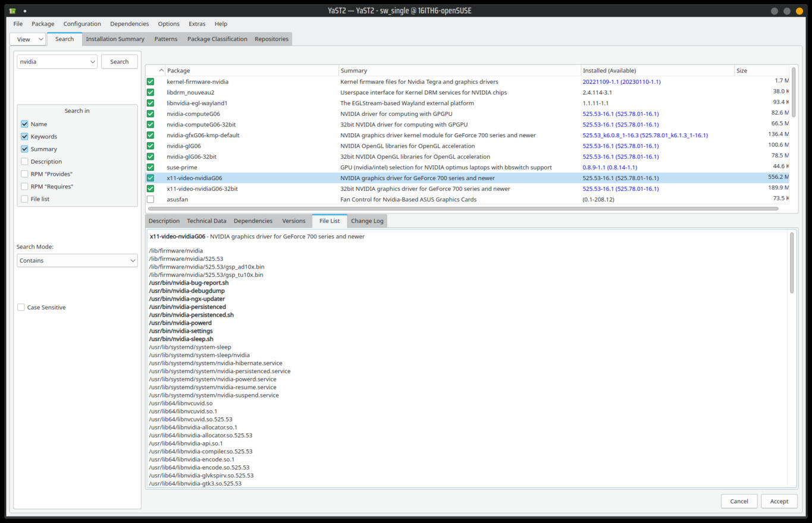Switch to Package Classification tab
The width and height of the screenshot is (812, 523).
click(x=217, y=39)
